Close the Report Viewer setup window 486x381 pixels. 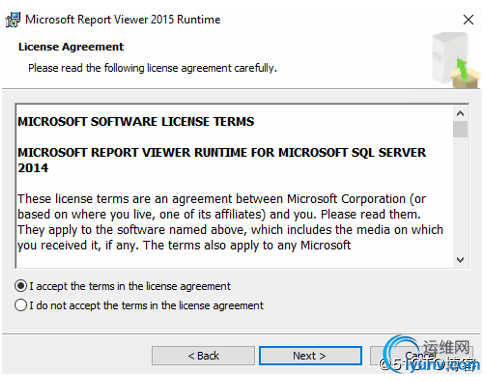click(468, 20)
